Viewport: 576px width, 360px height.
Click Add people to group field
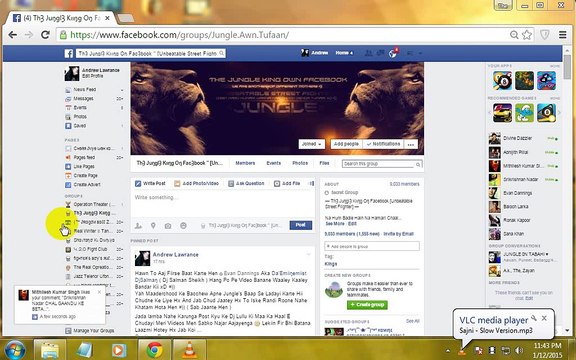(x=372, y=246)
